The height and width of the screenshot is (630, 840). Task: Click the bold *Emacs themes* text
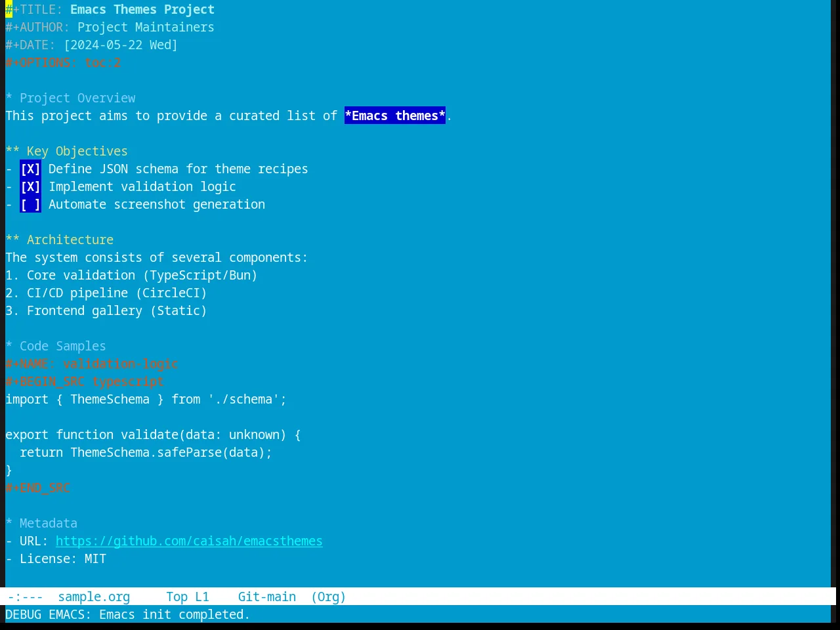[395, 116]
